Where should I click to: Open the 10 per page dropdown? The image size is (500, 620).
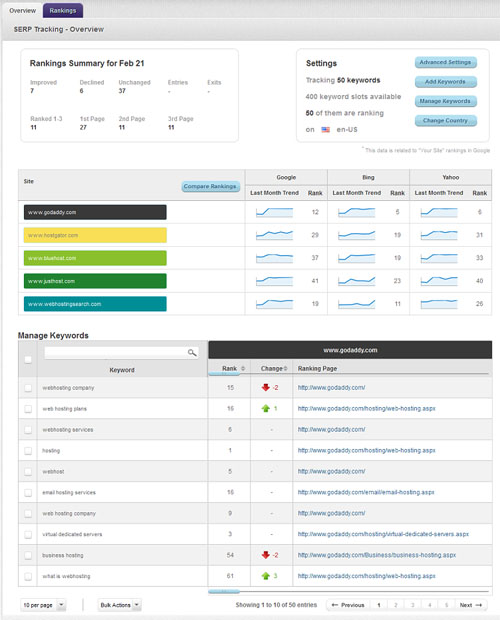(x=43, y=605)
